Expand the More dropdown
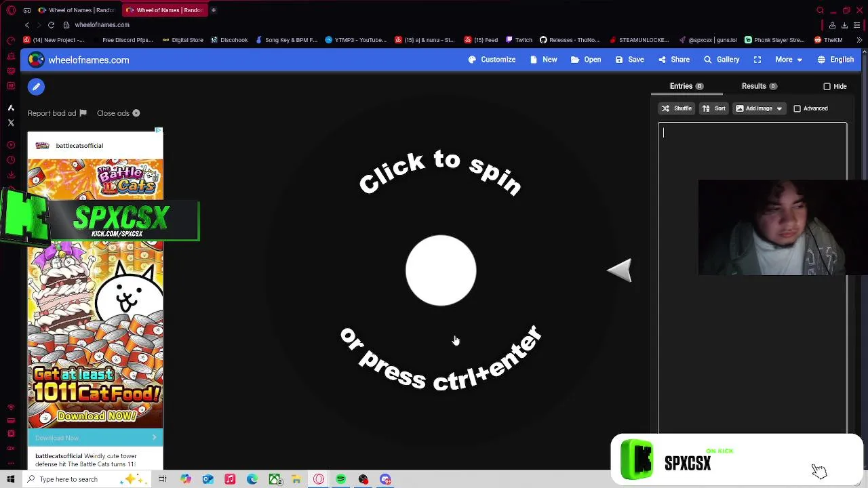868x488 pixels. coord(789,60)
